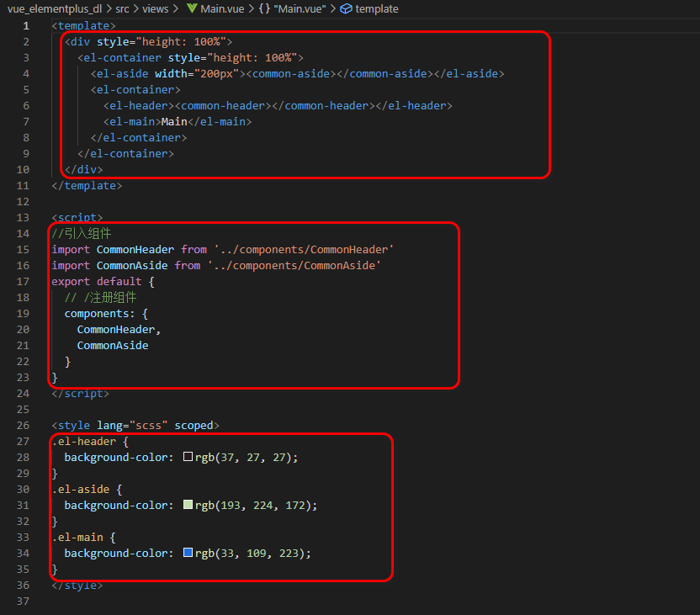700x615 pixels.
Task: Click the opening script tag on line 13
Action: pos(77,217)
